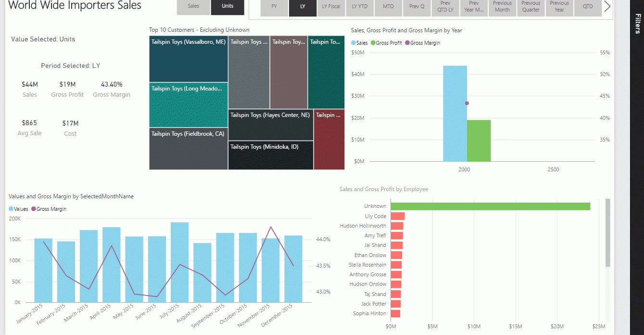Click the employee chart vertical scrollbar thumb
644x335 pixels.
tap(607, 232)
